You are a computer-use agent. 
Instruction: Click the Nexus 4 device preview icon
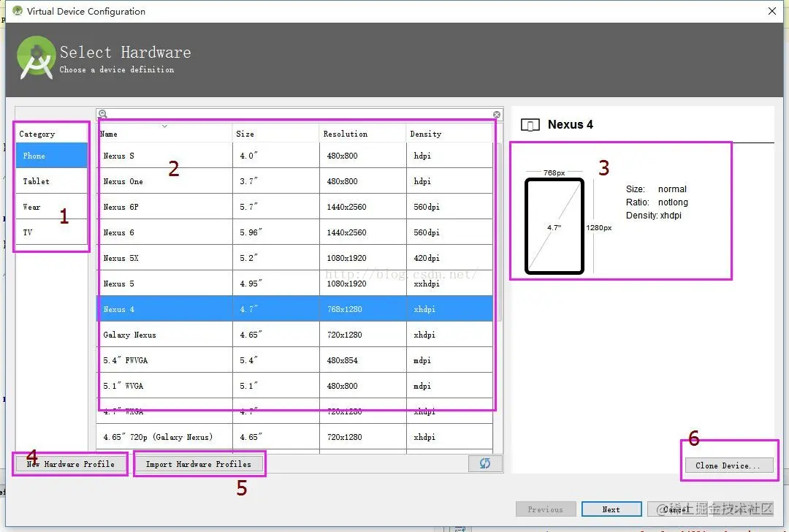pyautogui.click(x=530, y=125)
